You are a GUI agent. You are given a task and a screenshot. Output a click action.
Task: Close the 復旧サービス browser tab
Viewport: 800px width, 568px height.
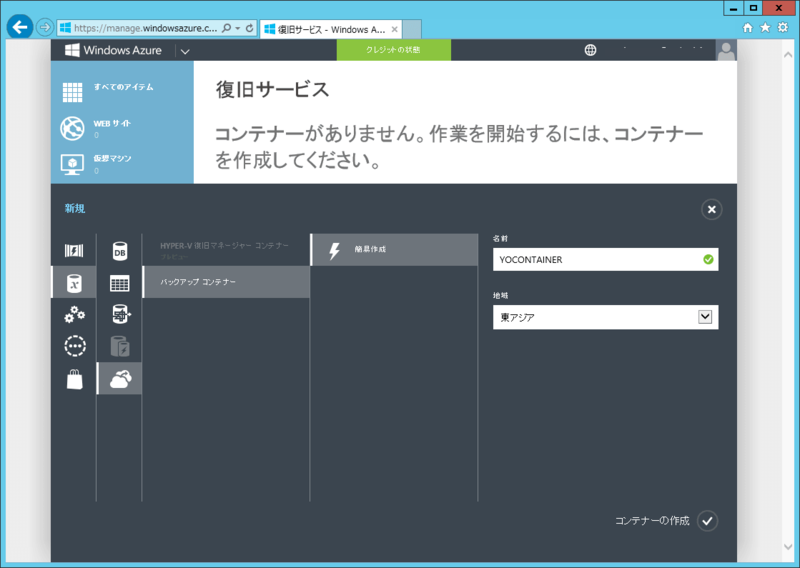tap(394, 30)
